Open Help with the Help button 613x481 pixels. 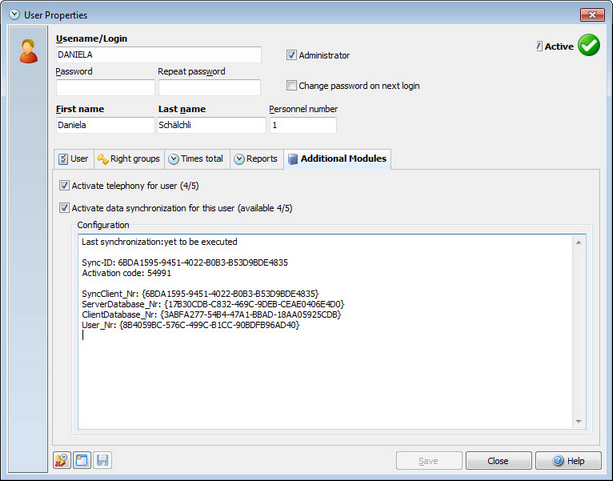click(x=568, y=461)
